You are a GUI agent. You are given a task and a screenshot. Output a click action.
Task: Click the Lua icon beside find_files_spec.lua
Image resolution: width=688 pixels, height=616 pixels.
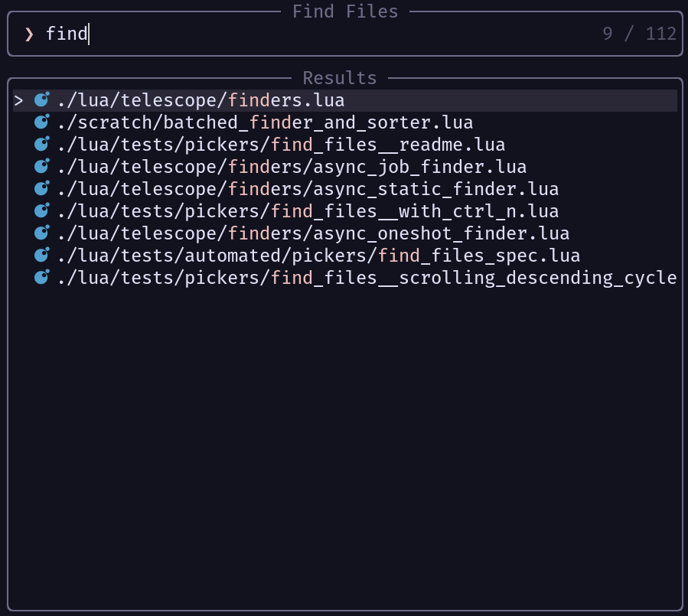(41, 256)
